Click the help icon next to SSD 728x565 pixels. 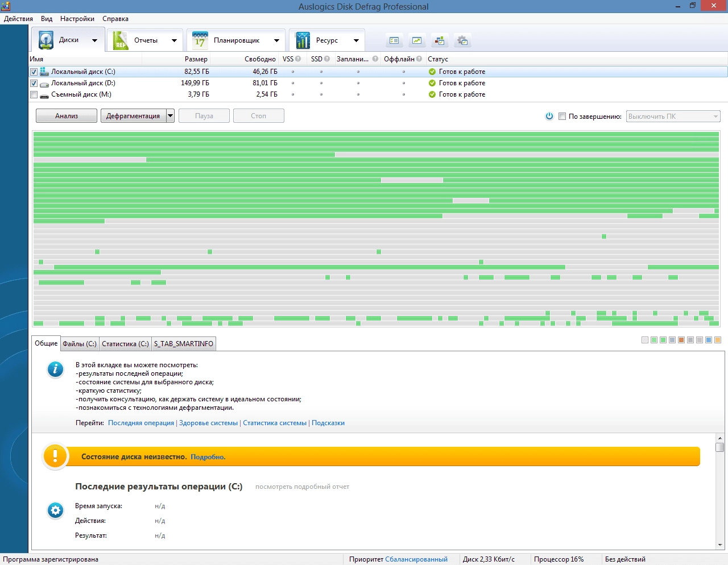pos(327,59)
